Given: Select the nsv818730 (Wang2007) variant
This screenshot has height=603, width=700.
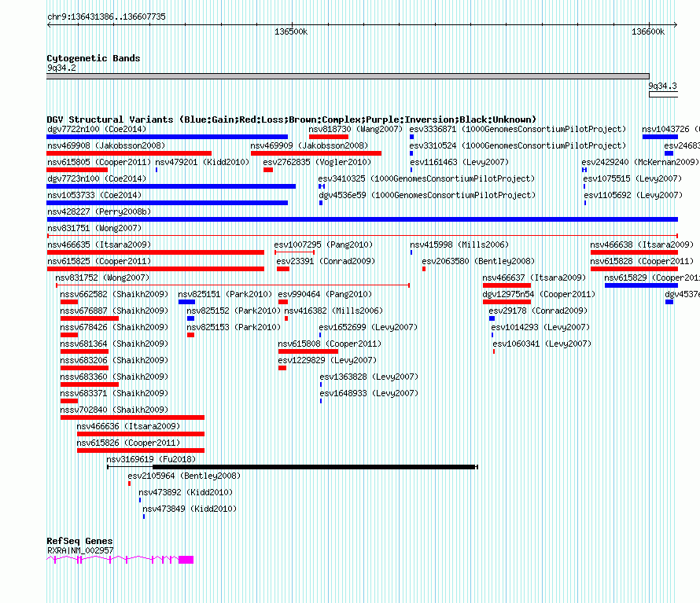Looking at the screenshot, I should pyautogui.click(x=356, y=130).
